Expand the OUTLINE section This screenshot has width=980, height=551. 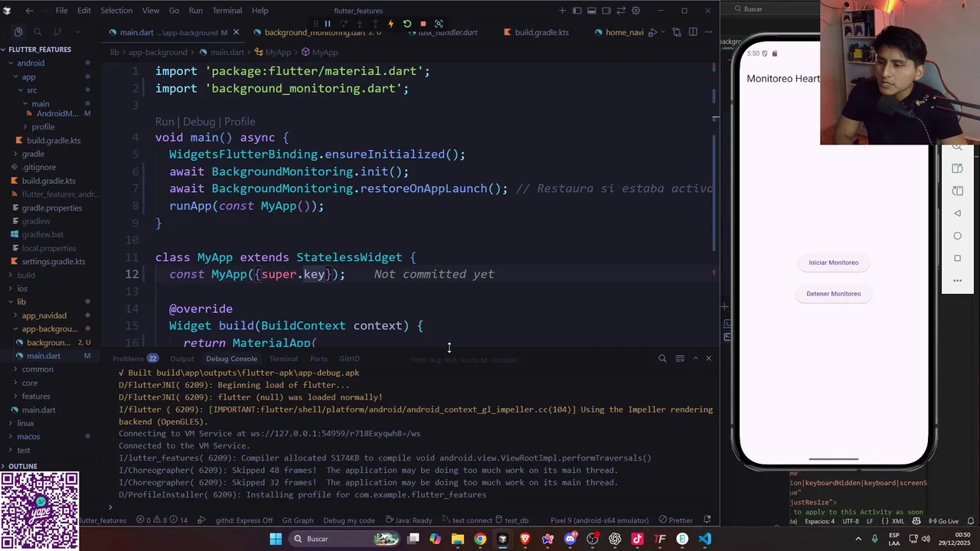click(x=23, y=466)
